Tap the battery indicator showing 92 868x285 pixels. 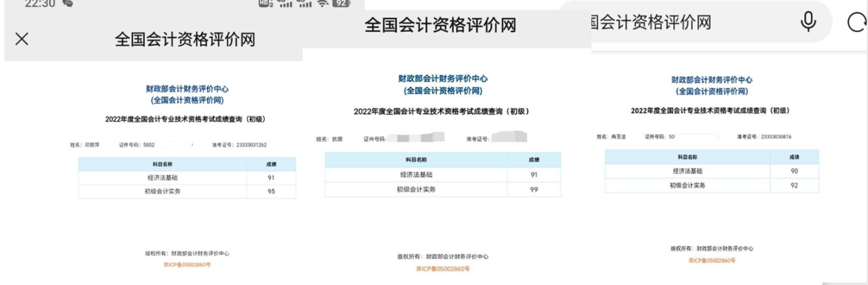click(x=340, y=3)
